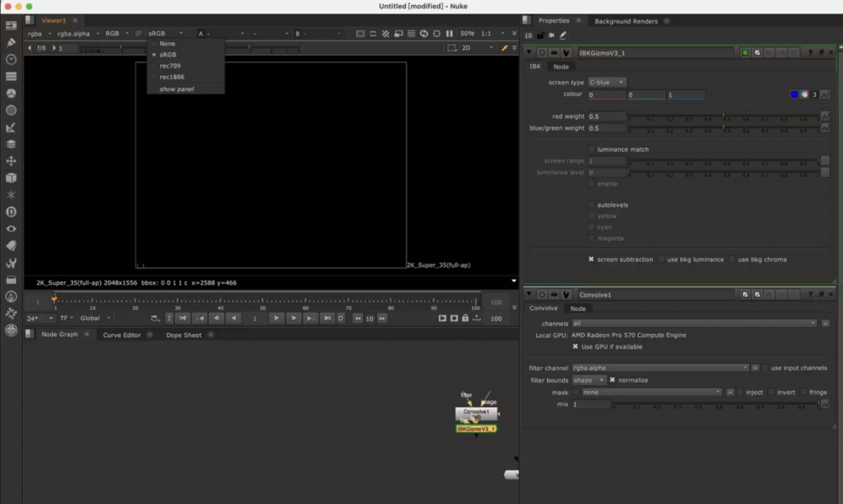Enable the luminance match checkbox
Viewport: 843px width, 504px height.
[592, 149]
